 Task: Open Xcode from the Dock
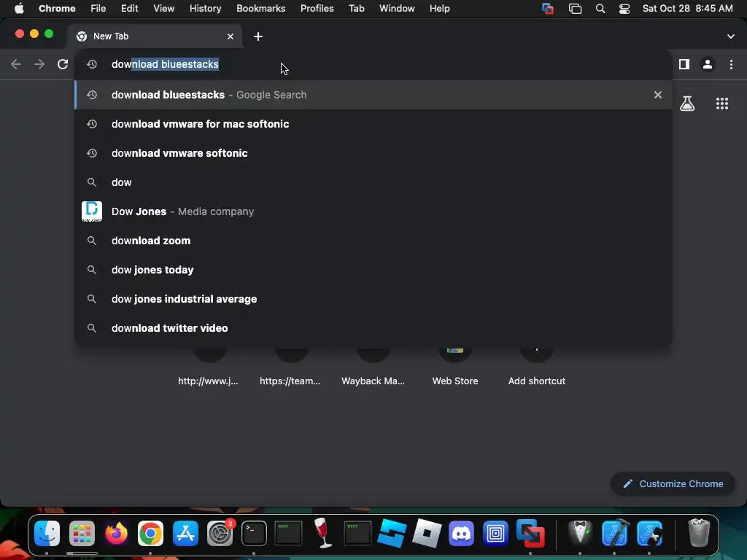(x=614, y=533)
